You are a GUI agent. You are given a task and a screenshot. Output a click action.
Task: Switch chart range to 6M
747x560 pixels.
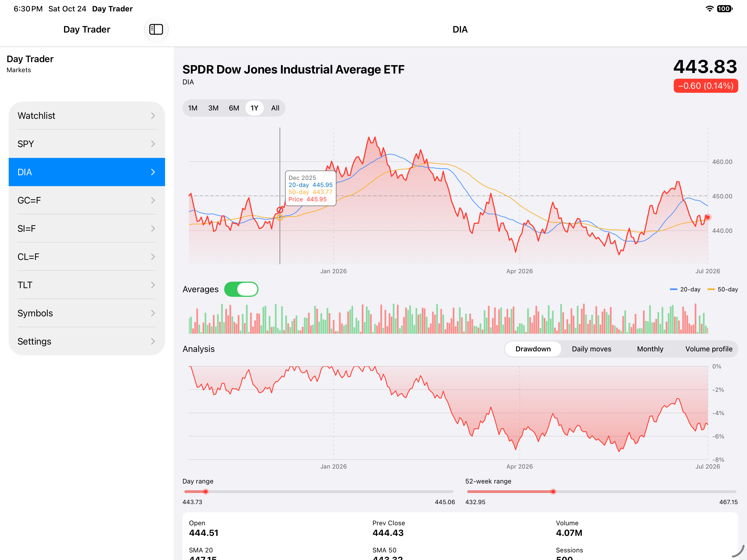tap(234, 108)
